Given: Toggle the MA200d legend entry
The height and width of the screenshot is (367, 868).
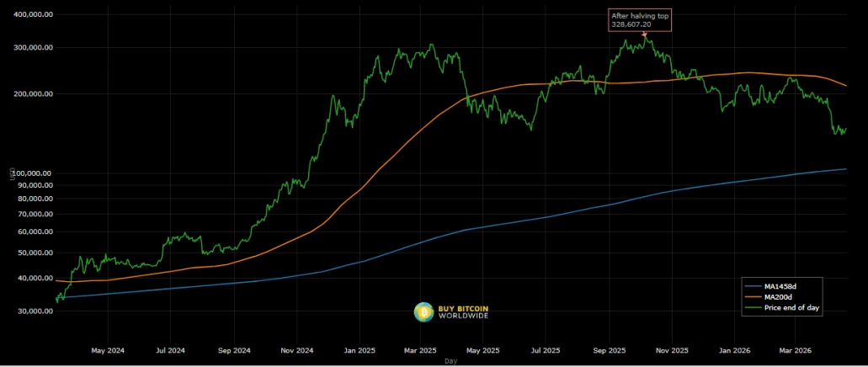Looking at the screenshot, I should point(781,296).
